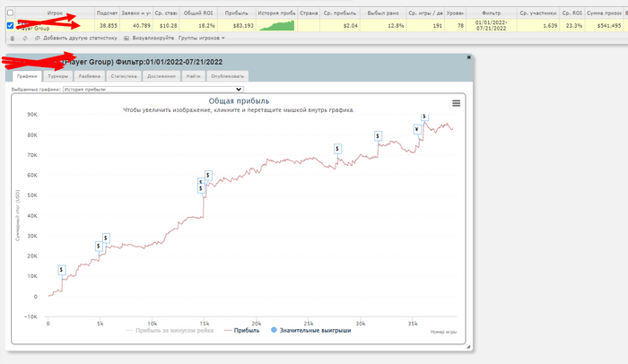
Task: Uncheck the Player Group row checkbox
Action: tap(11, 26)
